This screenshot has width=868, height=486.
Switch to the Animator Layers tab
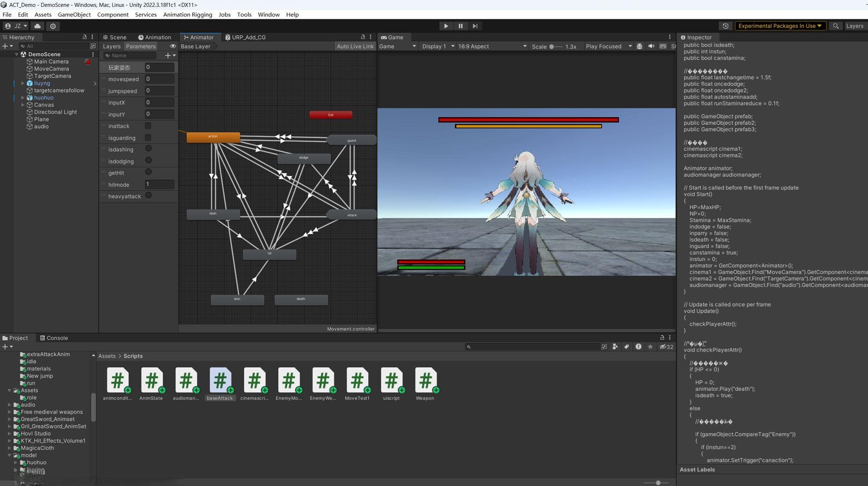pyautogui.click(x=111, y=46)
